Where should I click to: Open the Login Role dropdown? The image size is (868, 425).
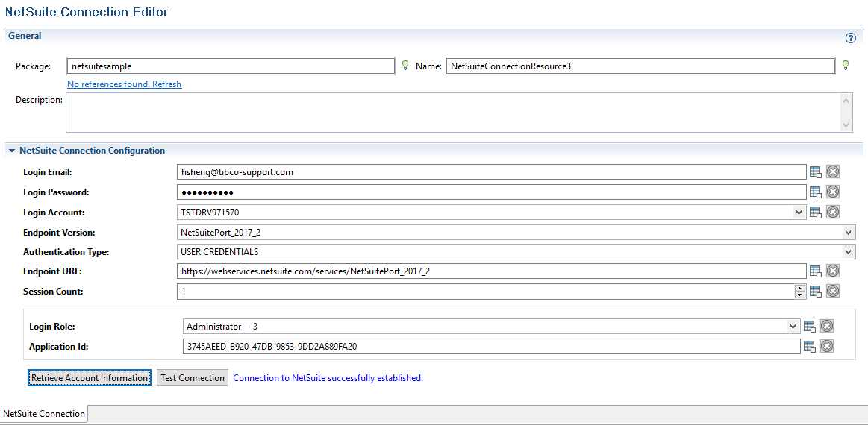click(794, 327)
